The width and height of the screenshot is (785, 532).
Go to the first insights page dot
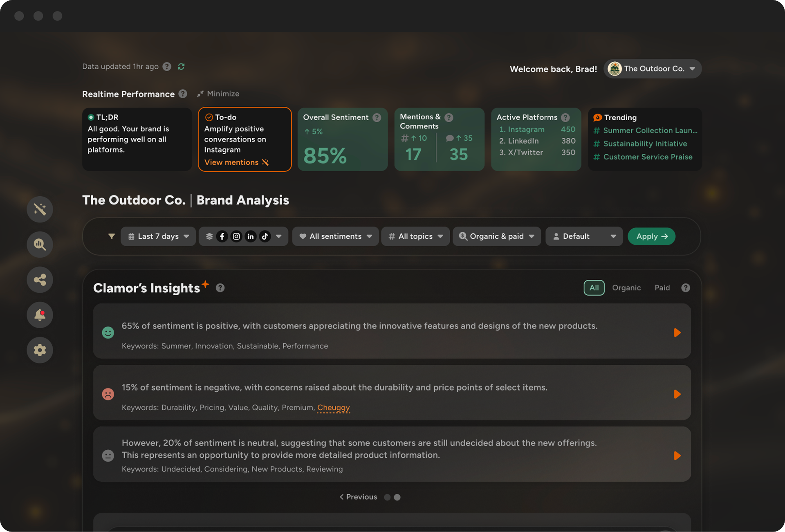387,497
